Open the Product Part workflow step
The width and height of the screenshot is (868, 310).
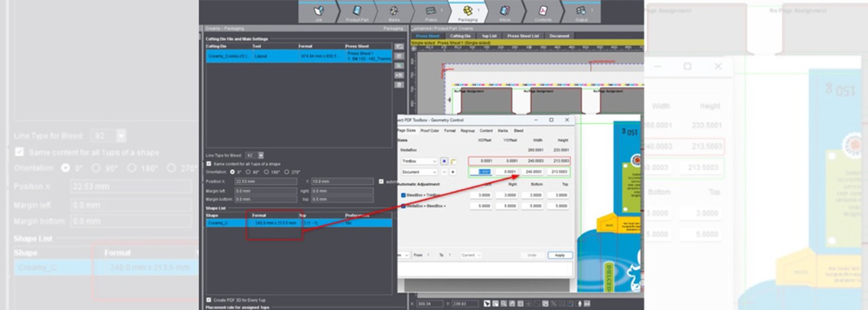[x=357, y=12]
